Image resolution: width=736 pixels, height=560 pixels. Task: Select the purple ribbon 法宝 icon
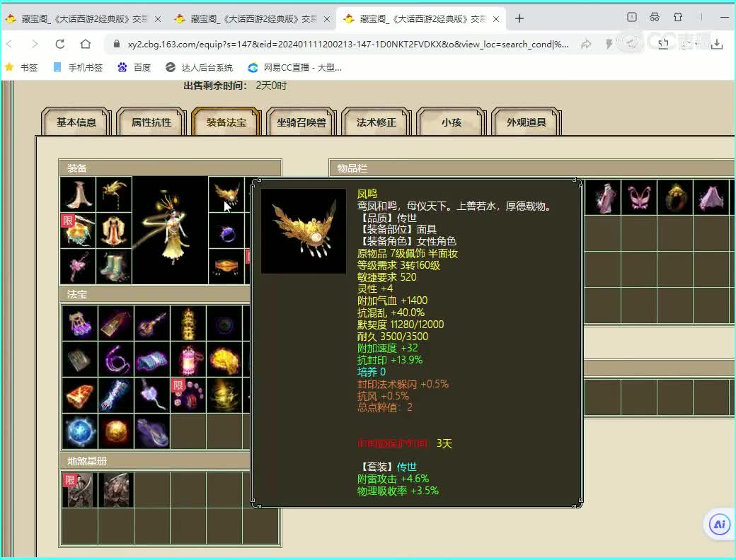coord(152,431)
